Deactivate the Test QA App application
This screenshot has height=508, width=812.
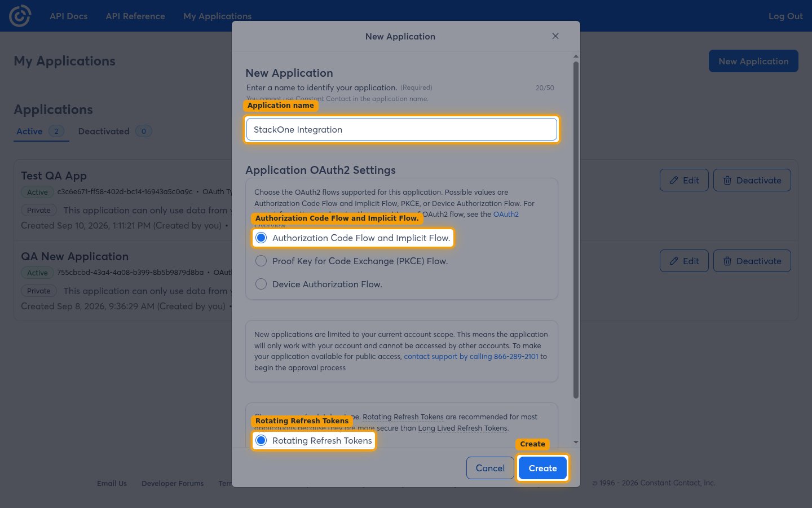[x=752, y=180]
